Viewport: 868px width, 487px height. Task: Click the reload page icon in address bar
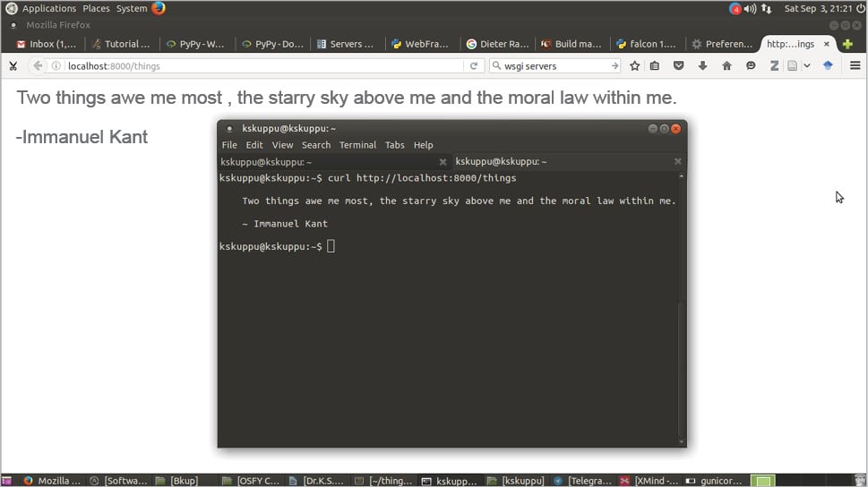(x=474, y=65)
